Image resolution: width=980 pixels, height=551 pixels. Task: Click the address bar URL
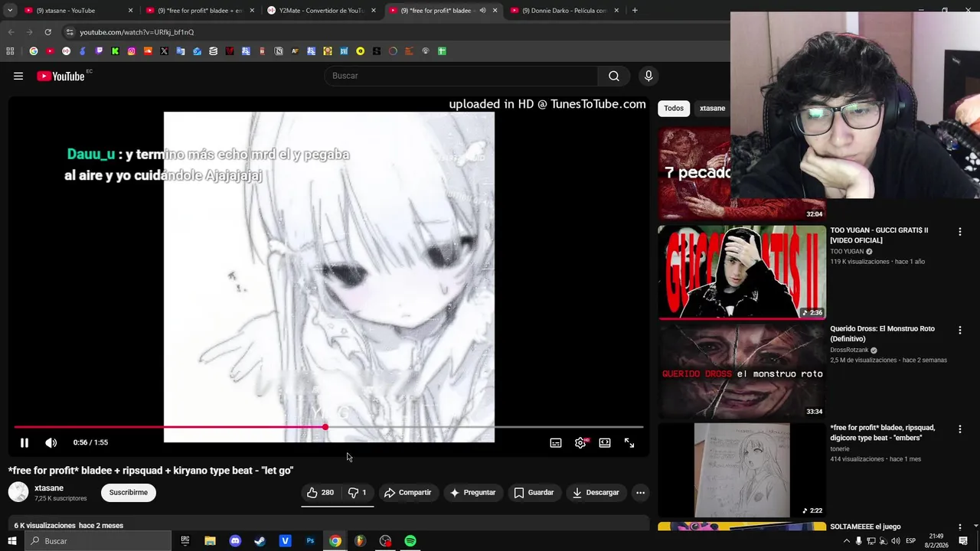[137, 32]
